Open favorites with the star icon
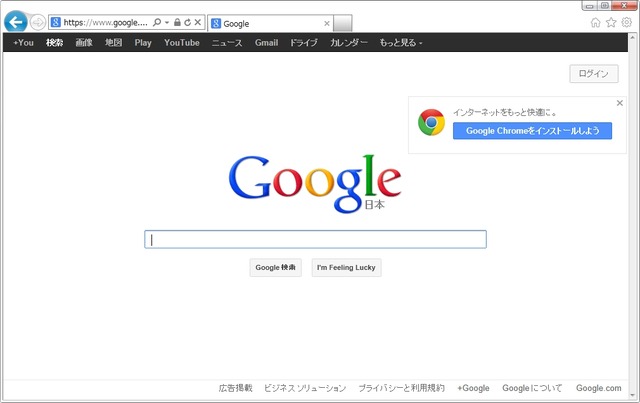The width and height of the screenshot is (640, 403). click(611, 22)
